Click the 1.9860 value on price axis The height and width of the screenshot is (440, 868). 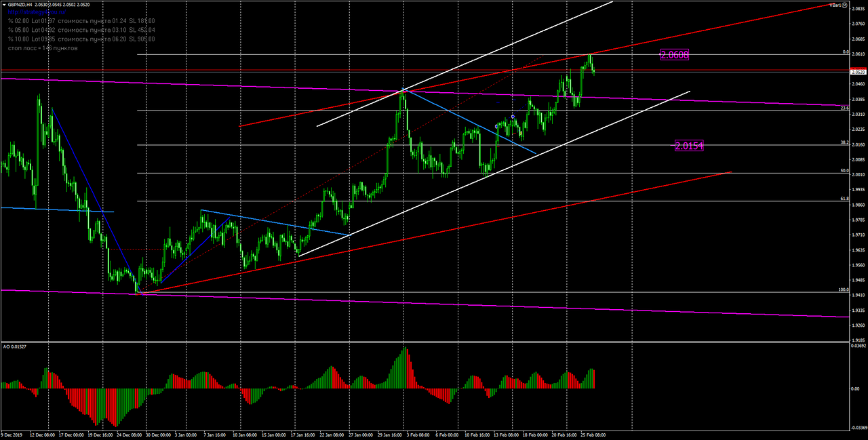click(x=858, y=205)
